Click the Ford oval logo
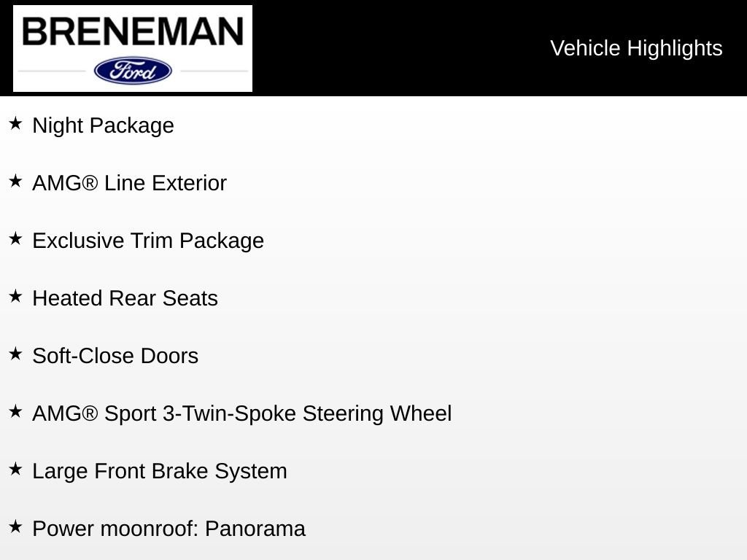Image resolution: width=747 pixels, height=560 pixels. click(133, 71)
